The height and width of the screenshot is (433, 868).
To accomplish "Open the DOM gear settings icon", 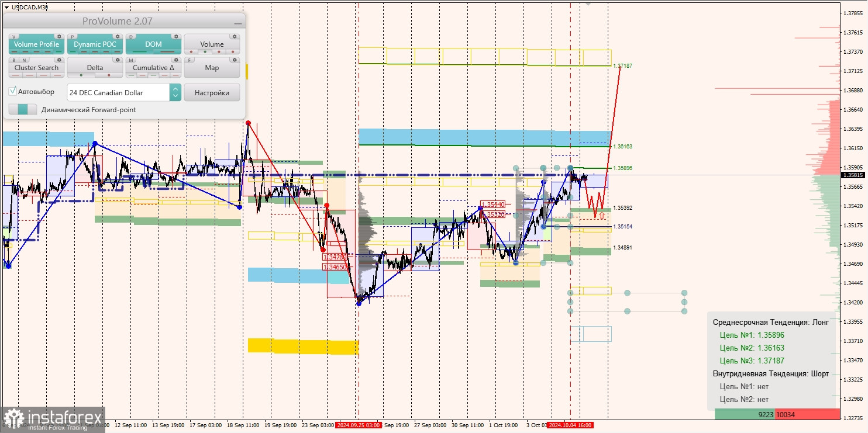I will [175, 36].
